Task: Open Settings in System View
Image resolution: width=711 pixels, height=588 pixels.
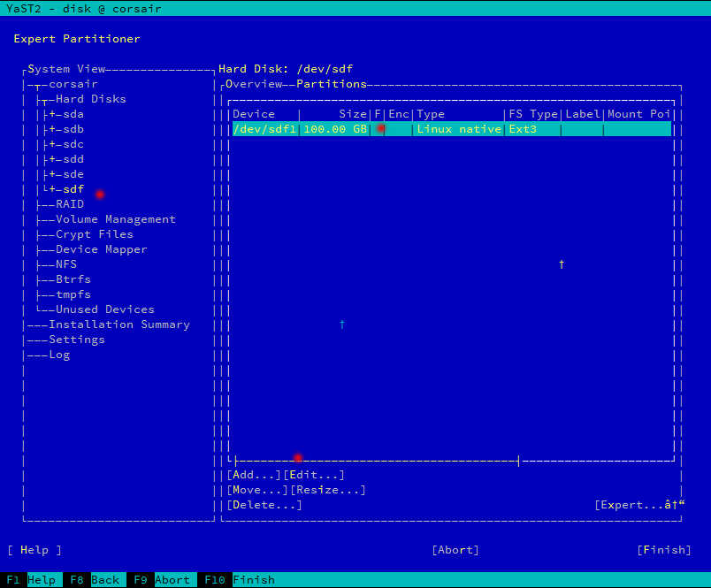Action: pyautogui.click(x=77, y=340)
